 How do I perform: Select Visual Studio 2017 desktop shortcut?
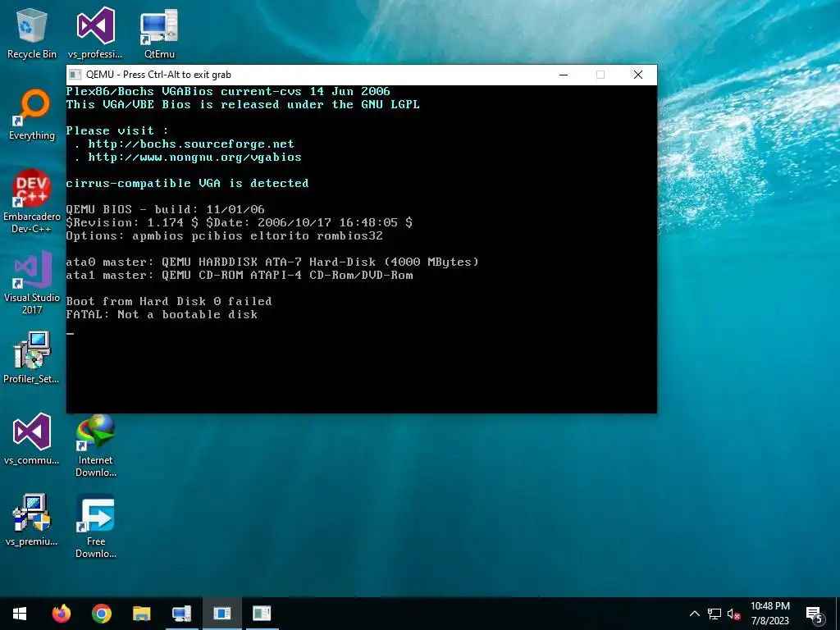(32, 283)
